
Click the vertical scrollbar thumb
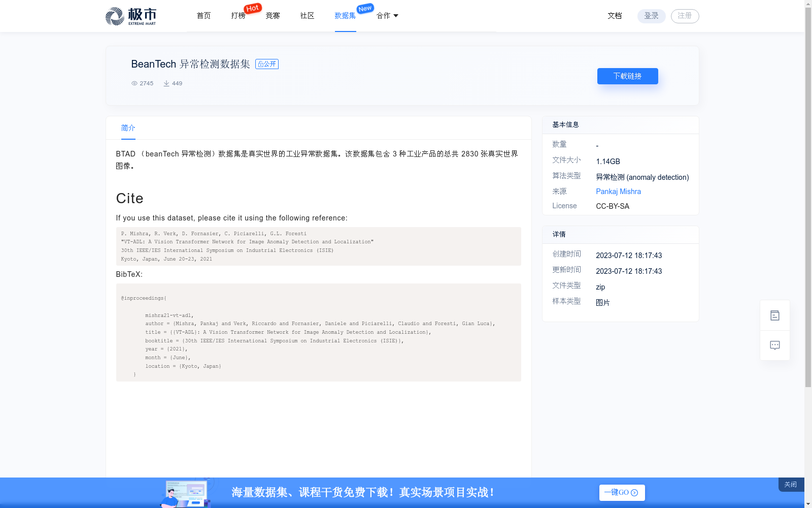click(x=808, y=197)
